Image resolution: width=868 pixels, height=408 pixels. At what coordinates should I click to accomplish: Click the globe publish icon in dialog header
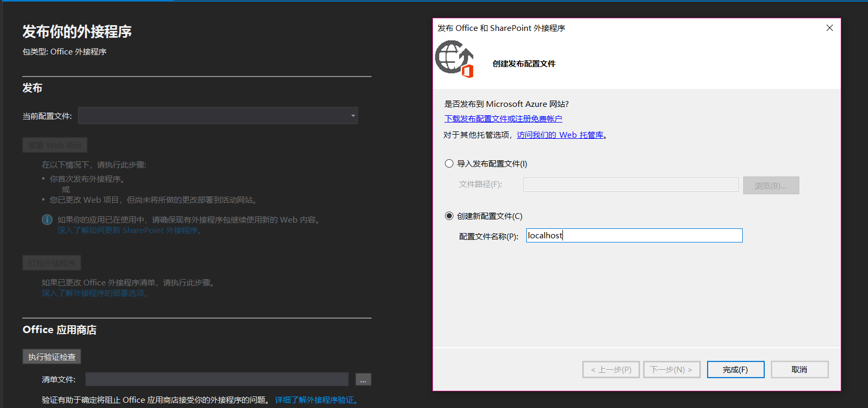(454, 59)
